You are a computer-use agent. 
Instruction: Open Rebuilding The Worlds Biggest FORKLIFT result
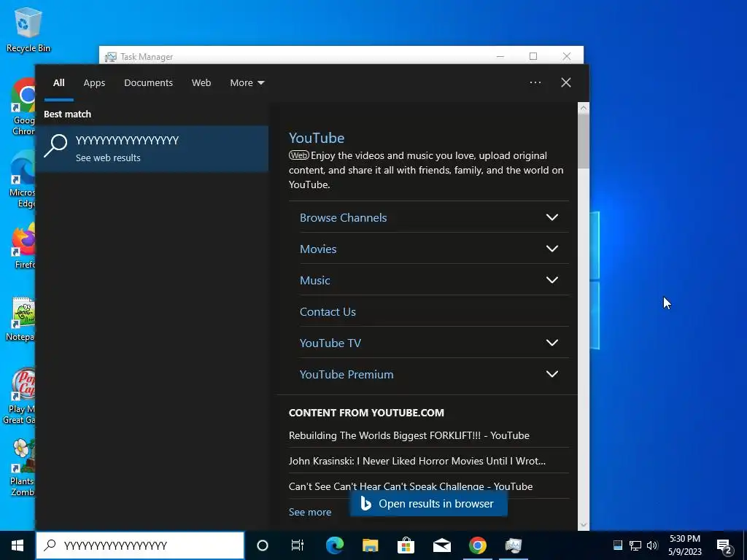(409, 435)
